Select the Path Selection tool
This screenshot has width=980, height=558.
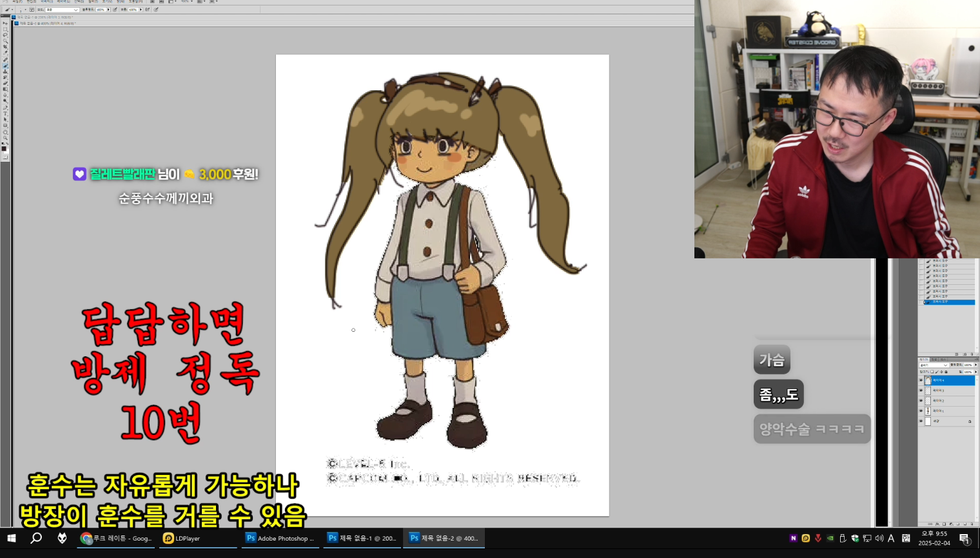pyautogui.click(x=5, y=119)
